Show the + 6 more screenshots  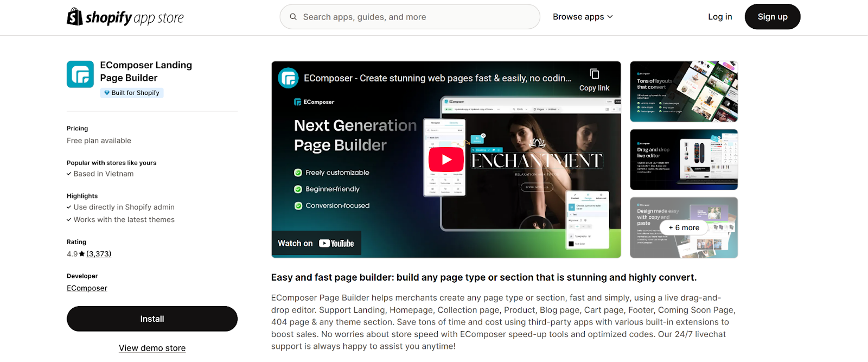(684, 227)
